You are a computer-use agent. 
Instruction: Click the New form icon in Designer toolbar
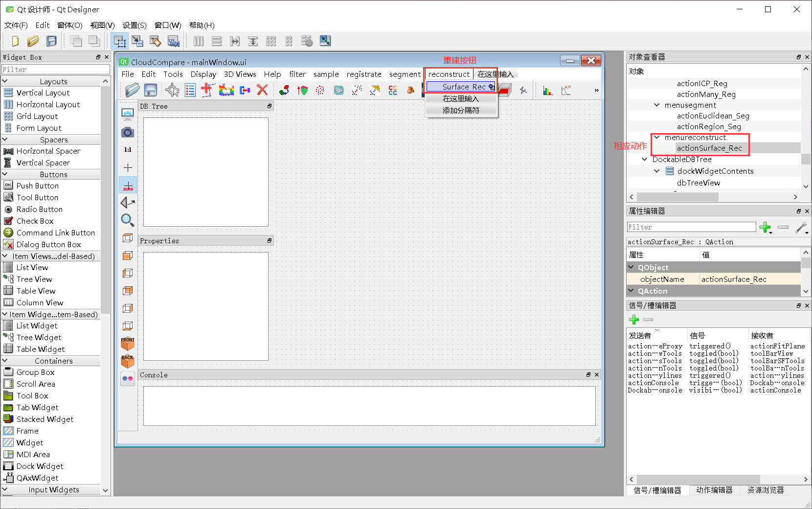[15, 41]
